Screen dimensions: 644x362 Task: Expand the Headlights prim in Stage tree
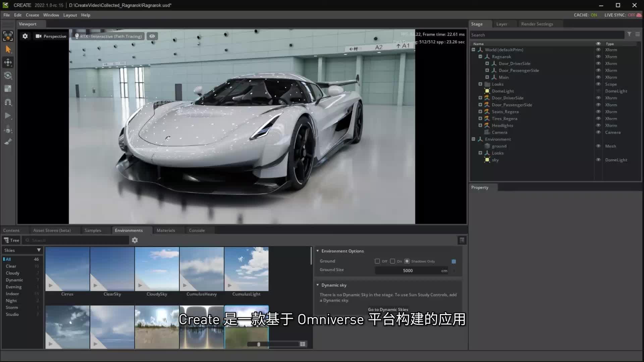tap(480, 125)
